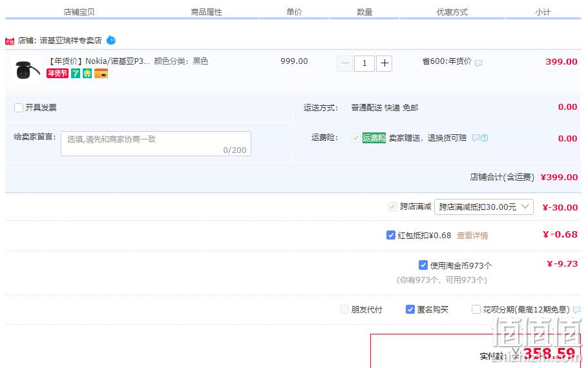Click the green 运费险 label
This screenshot has height=368, width=588.
coord(374,138)
